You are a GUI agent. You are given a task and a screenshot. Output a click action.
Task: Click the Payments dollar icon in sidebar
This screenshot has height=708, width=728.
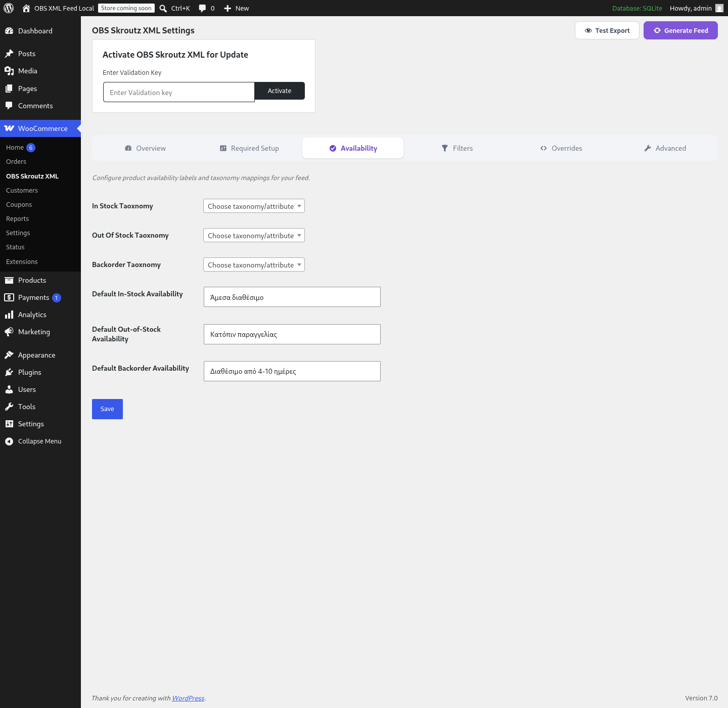click(x=9, y=297)
